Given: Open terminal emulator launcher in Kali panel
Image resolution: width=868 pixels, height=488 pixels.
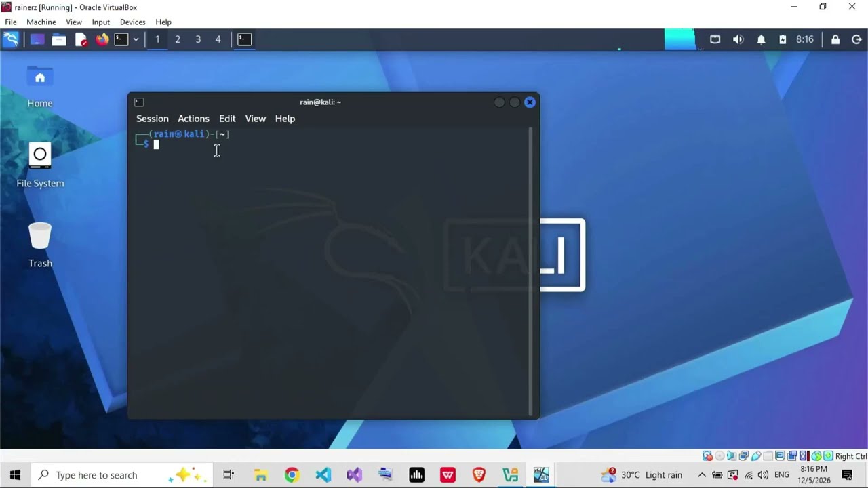Looking at the screenshot, I should pos(121,39).
